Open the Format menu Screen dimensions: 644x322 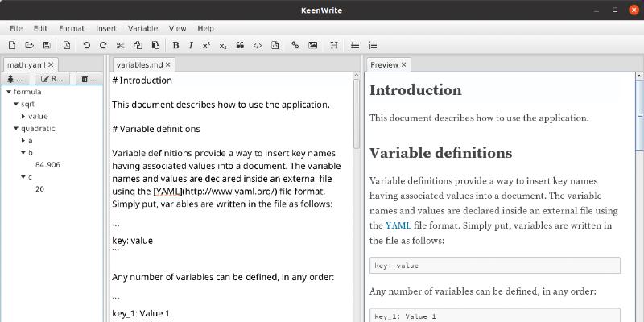72,28
